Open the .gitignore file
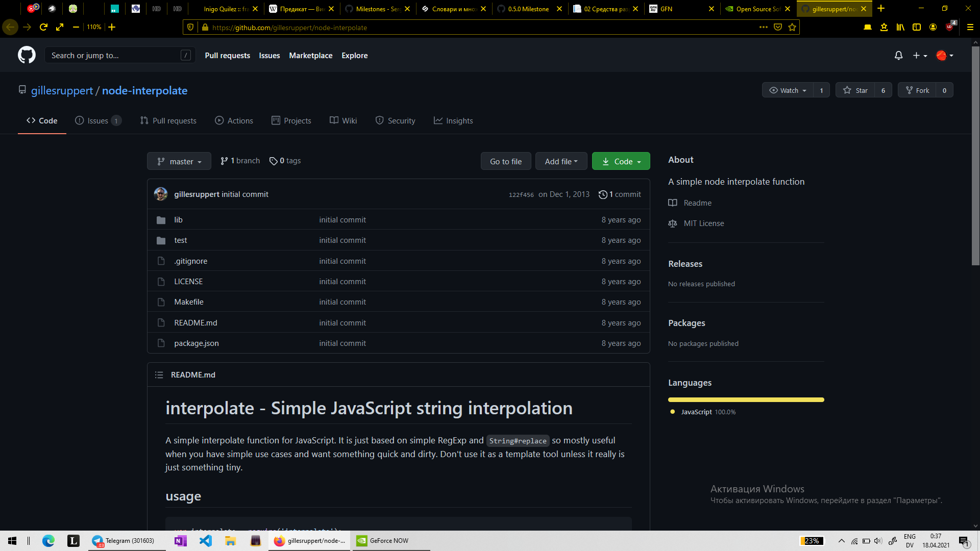The image size is (980, 551). tap(190, 261)
